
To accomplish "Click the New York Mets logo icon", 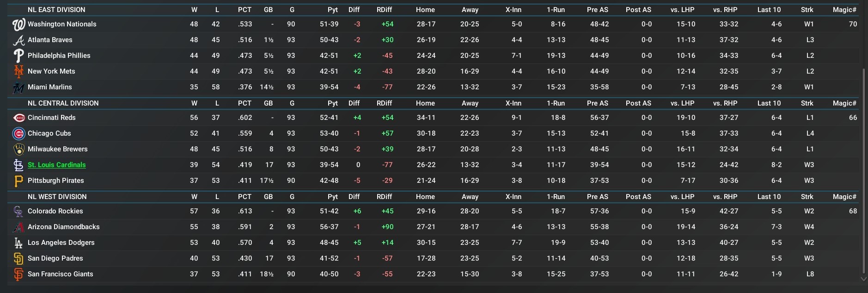I will tap(18, 72).
